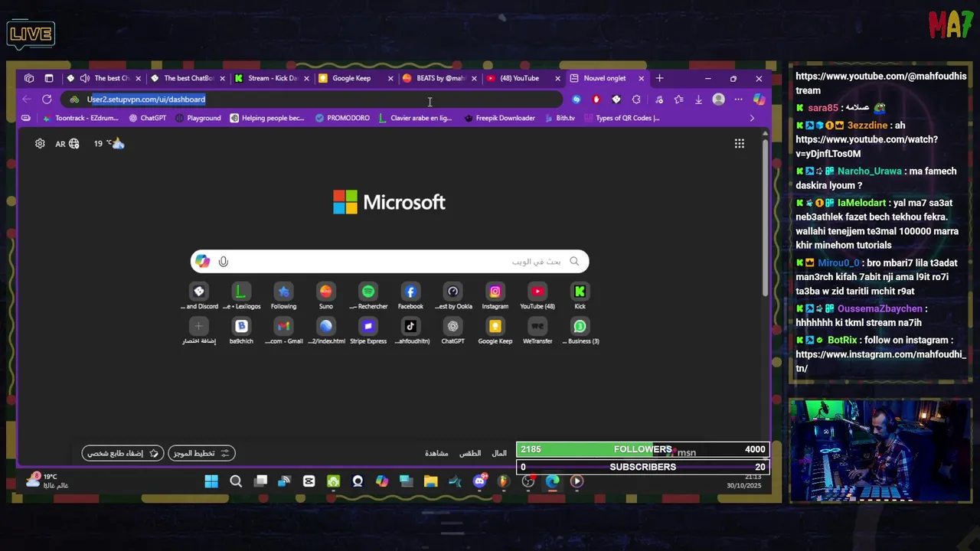
Task: Click the Edge profile avatar
Action: pyautogui.click(x=718, y=99)
